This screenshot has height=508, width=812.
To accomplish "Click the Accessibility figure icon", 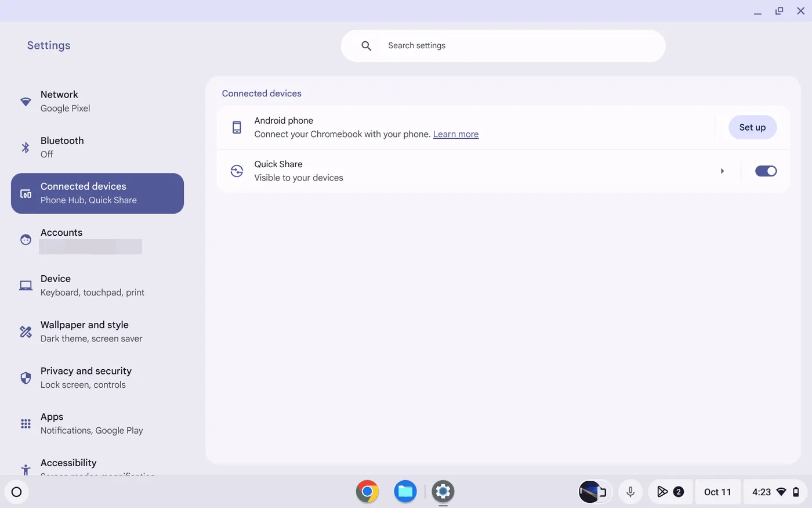I will 26,469.
